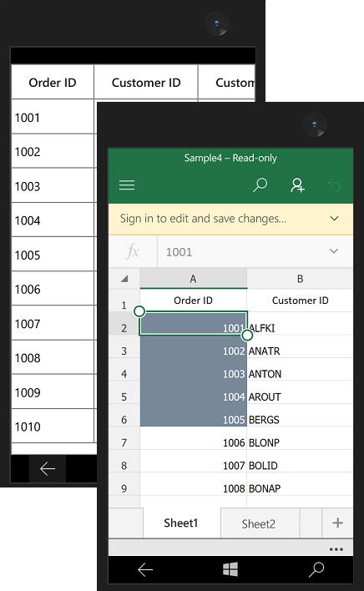Image resolution: width=364 pixels, height=591 pixels.
Task: Click the Sample4 Read-only title
Action: [230, 158]
